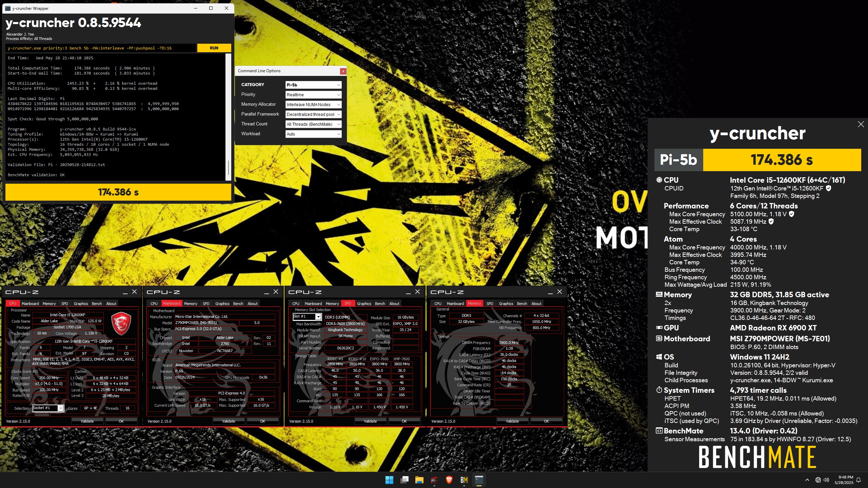
Task: Open the notifications bell
Action: click(x=859, y=480)
